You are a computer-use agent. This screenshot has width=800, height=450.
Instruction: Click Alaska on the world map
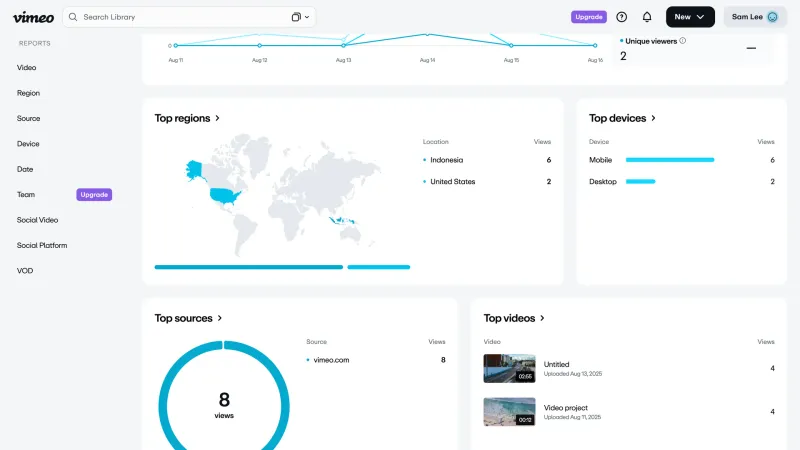pyautogui.click(x=193, y=169)
